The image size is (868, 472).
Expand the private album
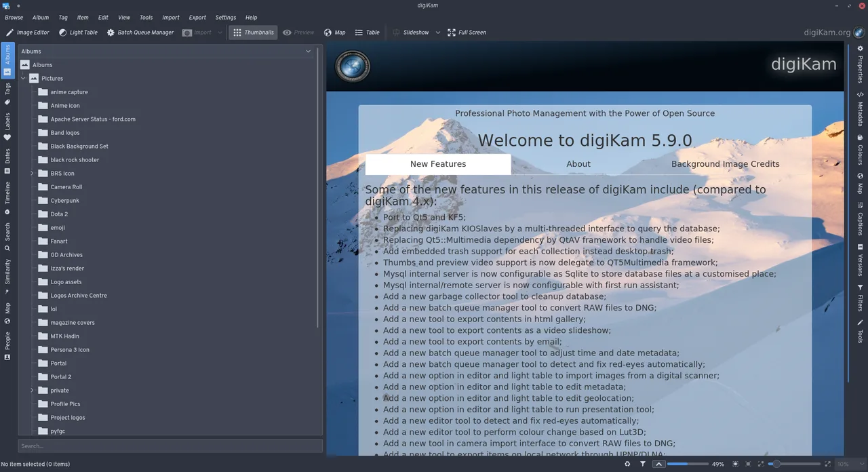[x=32, y=391]
